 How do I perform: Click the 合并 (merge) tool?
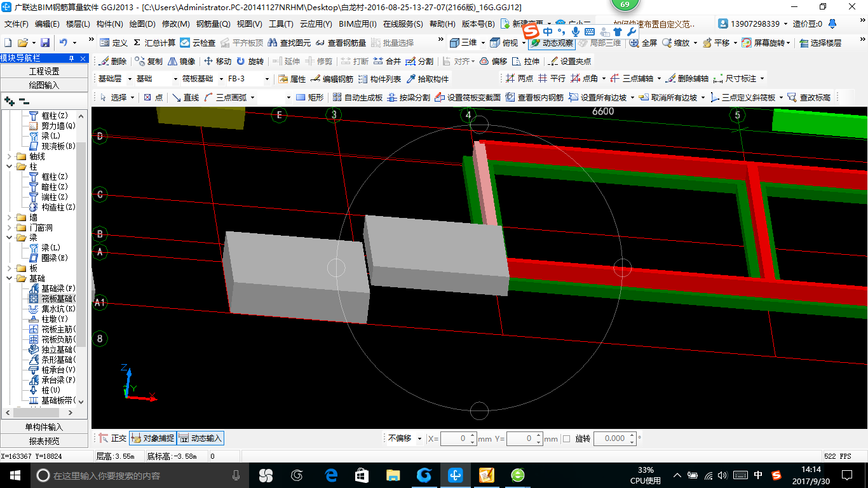click(387, 61)
